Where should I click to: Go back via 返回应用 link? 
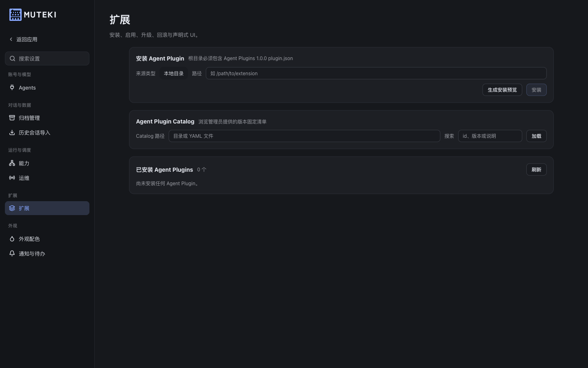(23, 39)
